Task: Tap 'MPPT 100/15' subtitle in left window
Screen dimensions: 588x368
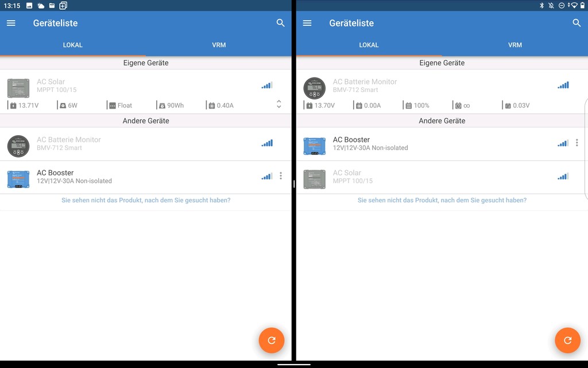Action: coord(57,90)
